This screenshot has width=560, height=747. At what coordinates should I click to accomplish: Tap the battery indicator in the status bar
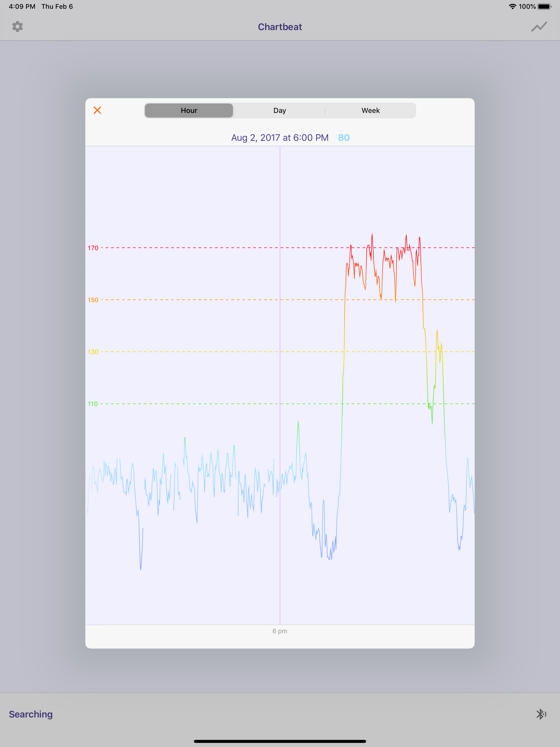(544, 6)
